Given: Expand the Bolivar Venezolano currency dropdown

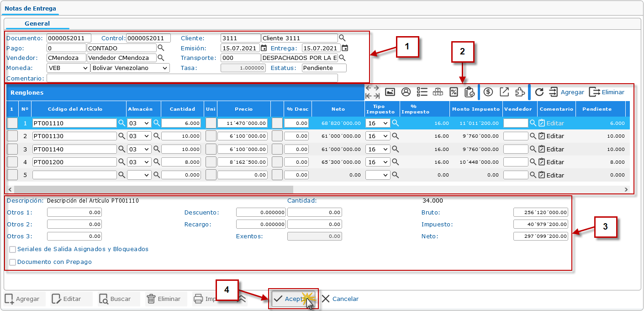Looking at the screenshot, I should point(130,68).
